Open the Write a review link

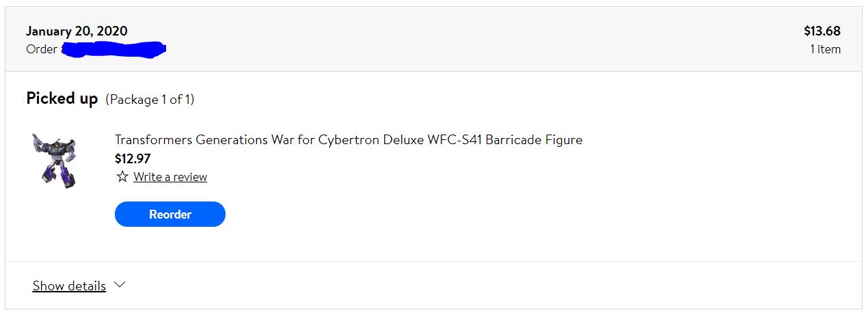[170, 177]
